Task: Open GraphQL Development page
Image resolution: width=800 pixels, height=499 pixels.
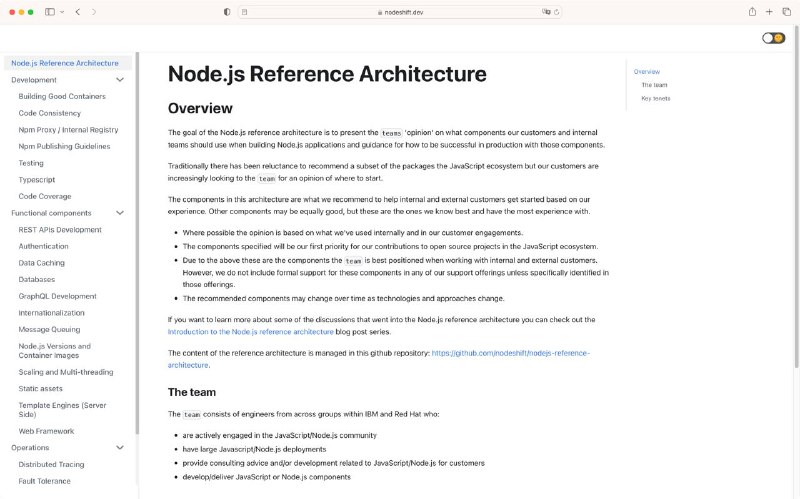Action: pos(57,296)
